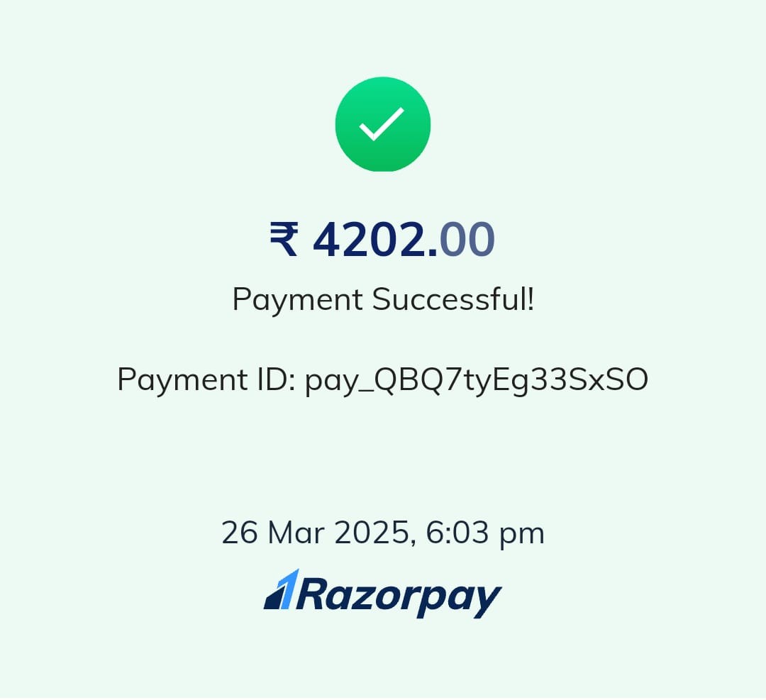Click the rupee currency symbol
Image resolution: width=766 pixels, height=700 pixels.
(284, 239)
